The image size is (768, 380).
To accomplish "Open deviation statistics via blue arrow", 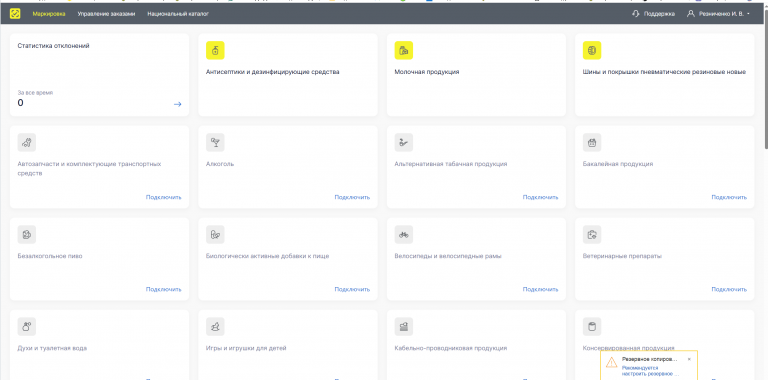I will (177, 104).
